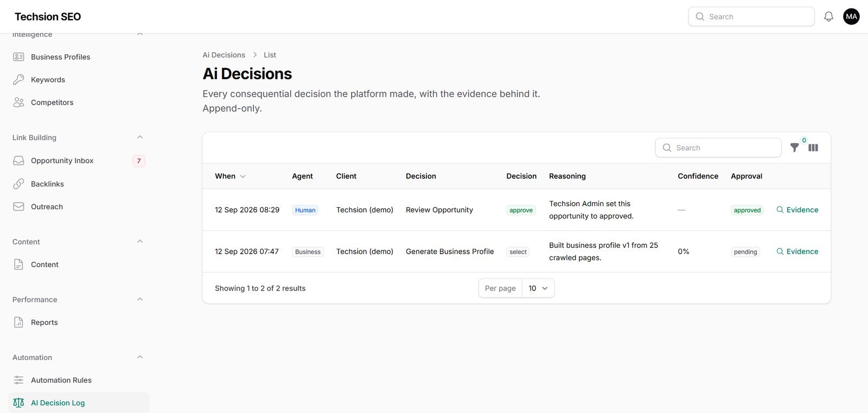
Task: Click the select decision badge
Action: [518, 252]
